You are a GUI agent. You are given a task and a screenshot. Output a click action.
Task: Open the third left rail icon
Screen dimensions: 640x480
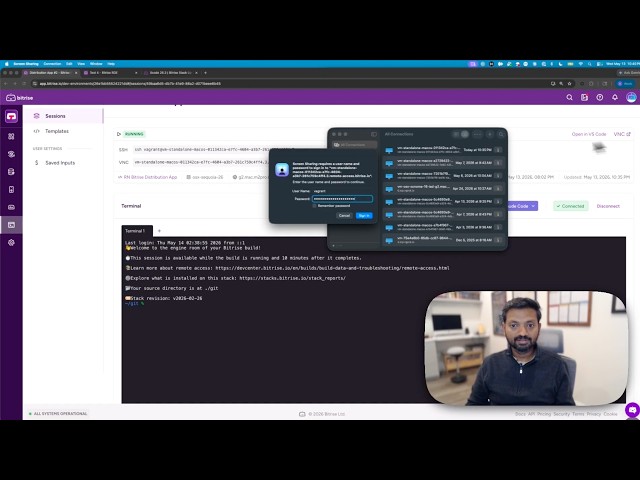pos(11,154)
